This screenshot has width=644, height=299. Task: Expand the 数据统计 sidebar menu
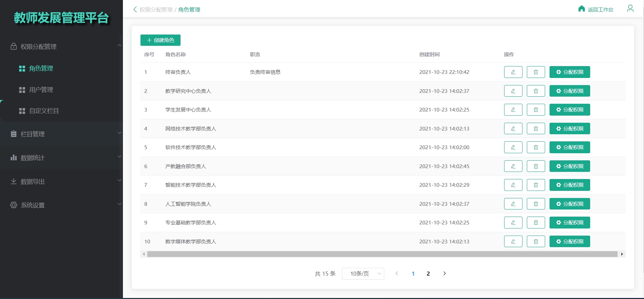tap(119, 157)
